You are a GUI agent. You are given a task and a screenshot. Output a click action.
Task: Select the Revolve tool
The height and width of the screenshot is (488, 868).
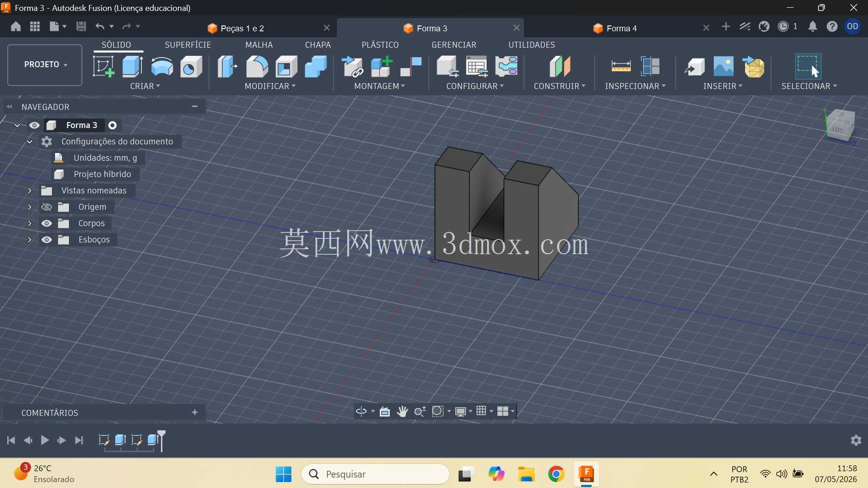point(162,66)
